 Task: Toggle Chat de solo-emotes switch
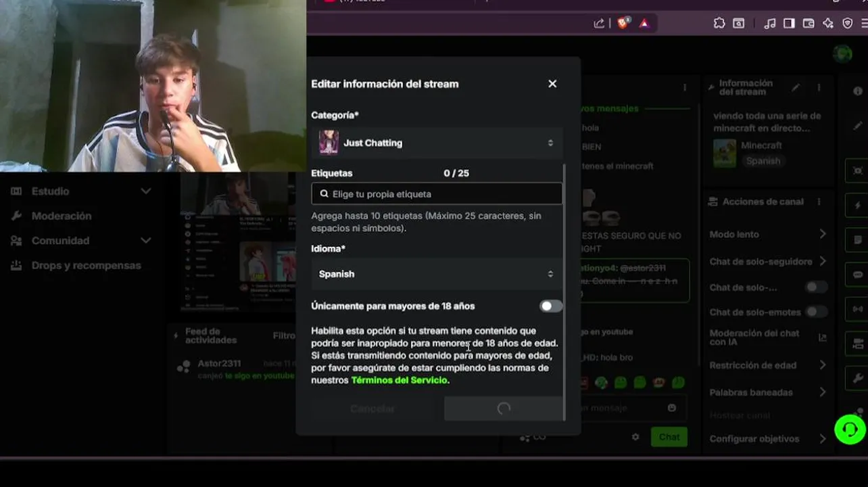(x=816, y=312)
